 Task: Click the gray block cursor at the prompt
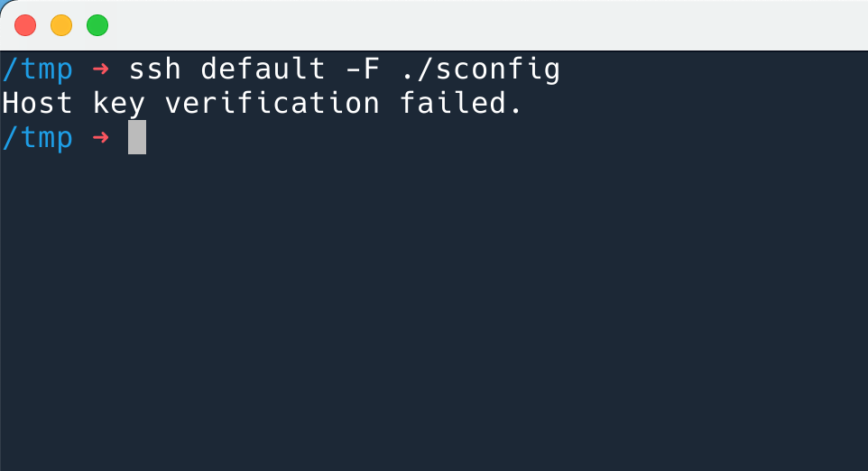(137, 137)
